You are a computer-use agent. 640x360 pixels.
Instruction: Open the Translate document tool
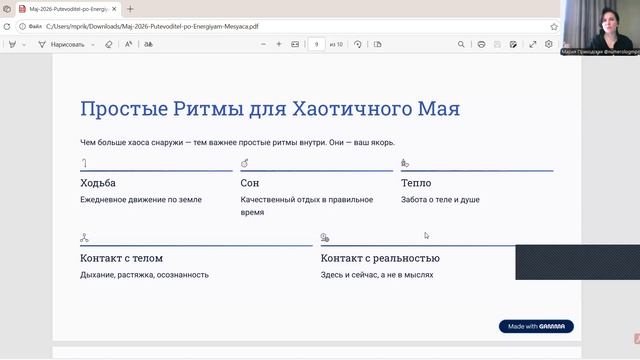(x=149, y=44)
